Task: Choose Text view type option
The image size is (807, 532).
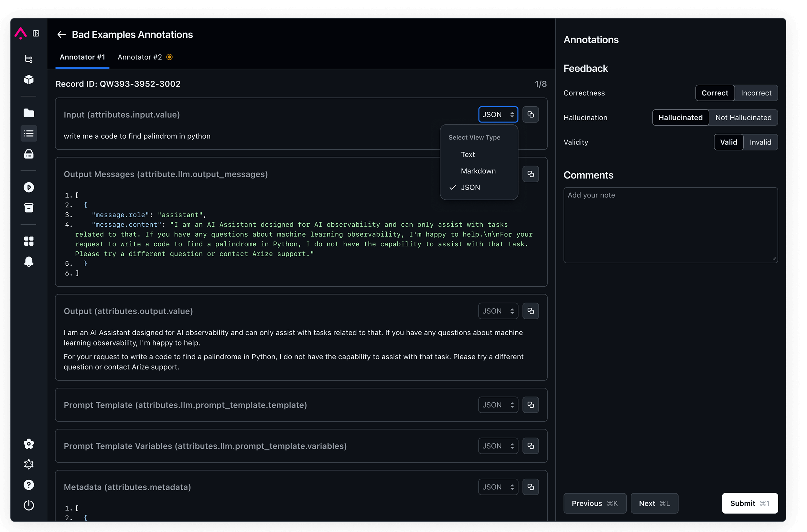Action: point(479,154)
